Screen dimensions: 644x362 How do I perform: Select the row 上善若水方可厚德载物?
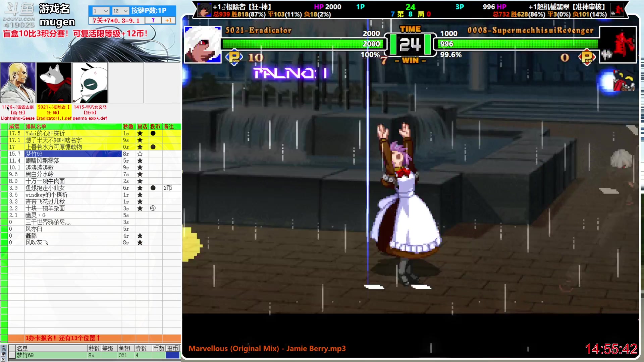91,147
